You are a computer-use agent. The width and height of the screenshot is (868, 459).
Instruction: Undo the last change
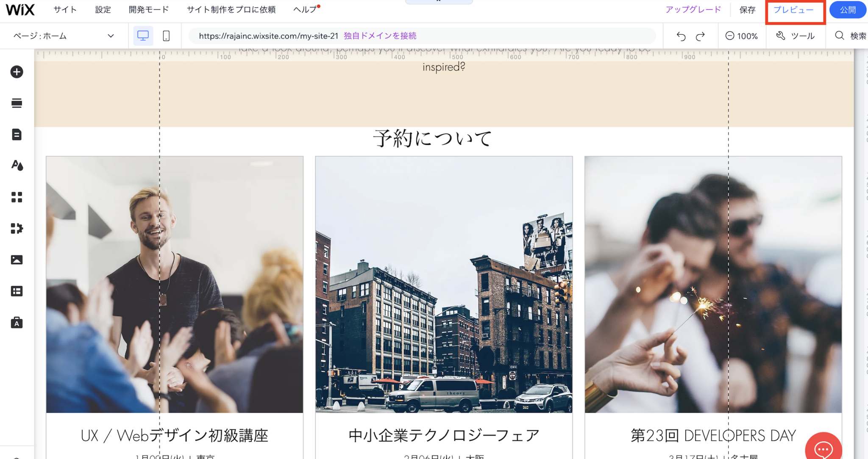(x=681, y=36)
